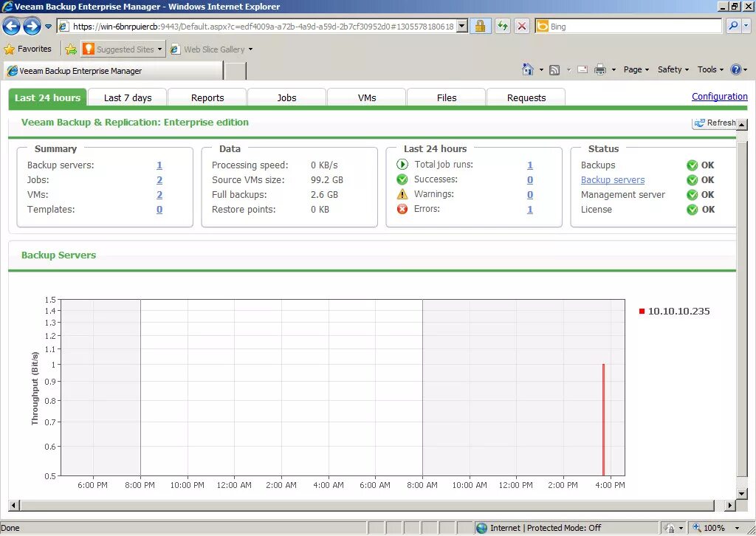
Task: Open the Safety menu
Action: 673,69
